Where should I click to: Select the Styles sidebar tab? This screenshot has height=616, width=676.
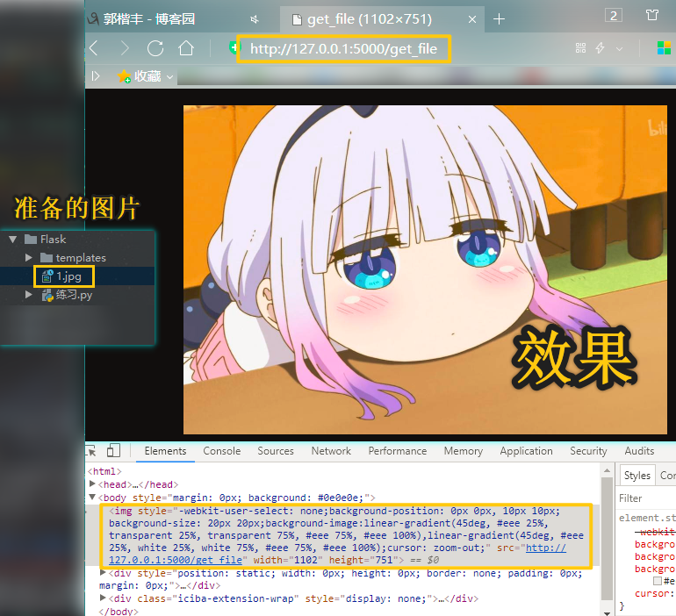pos(636,475)
